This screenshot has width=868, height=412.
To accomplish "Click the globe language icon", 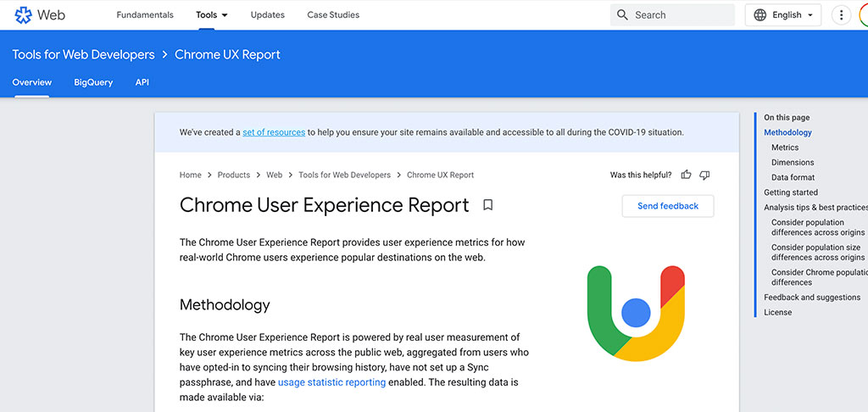I will click(760, 15).
